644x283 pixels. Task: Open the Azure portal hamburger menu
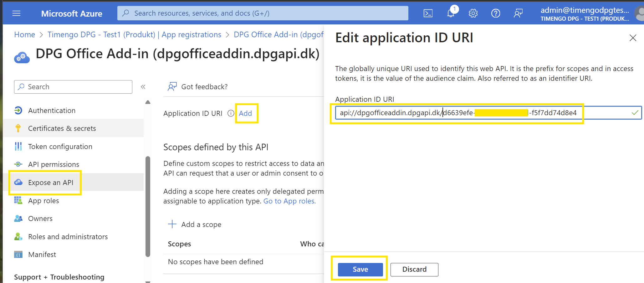click(x=16, y=13)
